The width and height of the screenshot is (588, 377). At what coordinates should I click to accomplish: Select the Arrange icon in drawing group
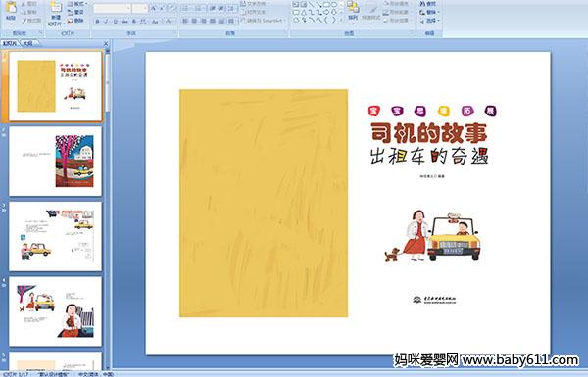[x=353, y=11]
